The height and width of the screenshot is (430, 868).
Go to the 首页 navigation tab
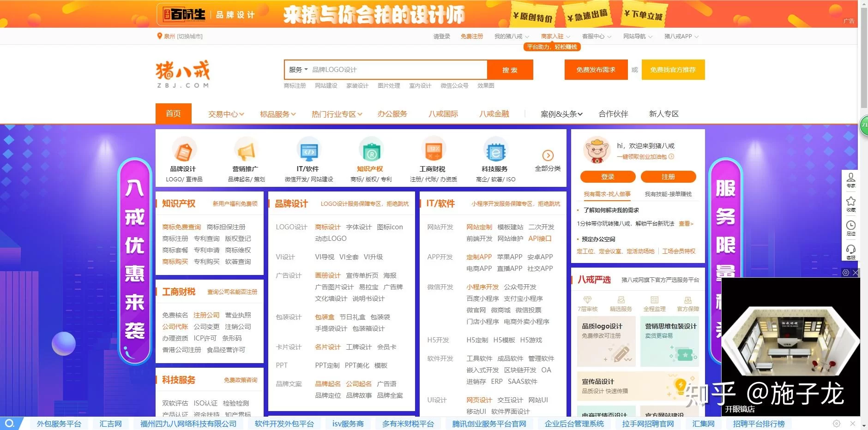pos(173,113)
